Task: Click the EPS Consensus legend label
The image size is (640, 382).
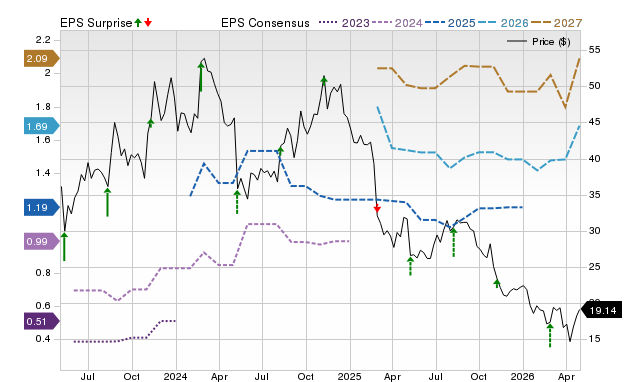Action: pos(265,23)
